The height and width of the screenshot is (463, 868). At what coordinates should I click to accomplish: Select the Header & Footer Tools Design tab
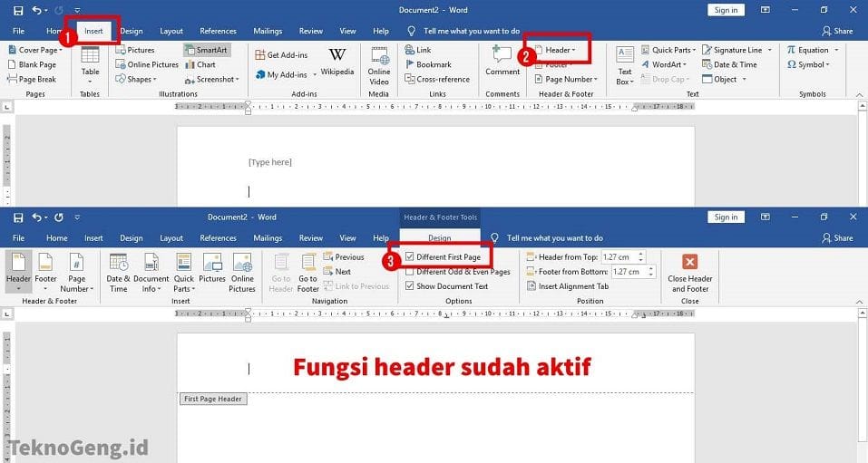coord(440,238)
